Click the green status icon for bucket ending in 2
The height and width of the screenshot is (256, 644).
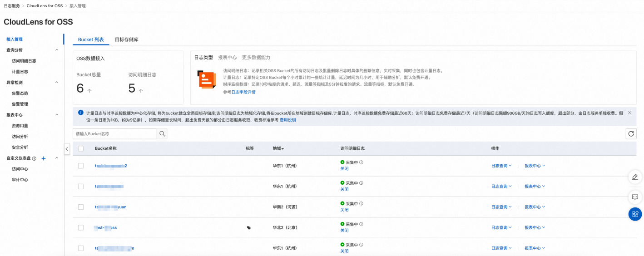[x=342, y=162]
